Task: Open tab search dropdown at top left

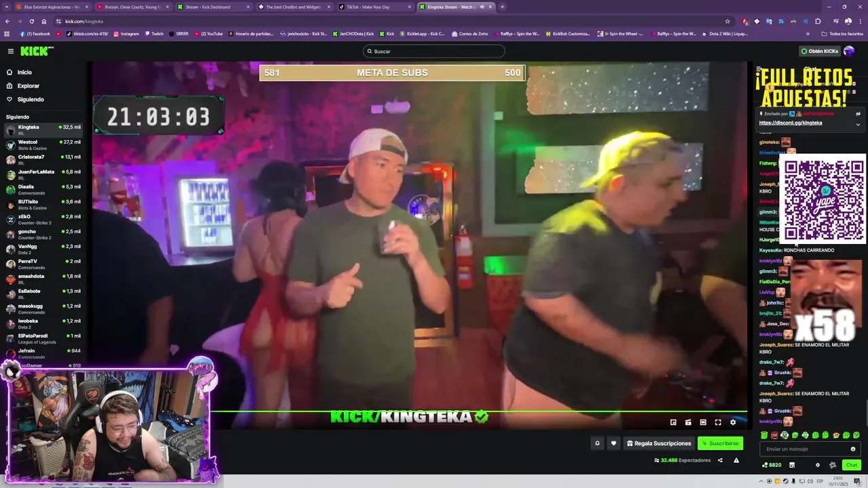Action: (7, 7)
